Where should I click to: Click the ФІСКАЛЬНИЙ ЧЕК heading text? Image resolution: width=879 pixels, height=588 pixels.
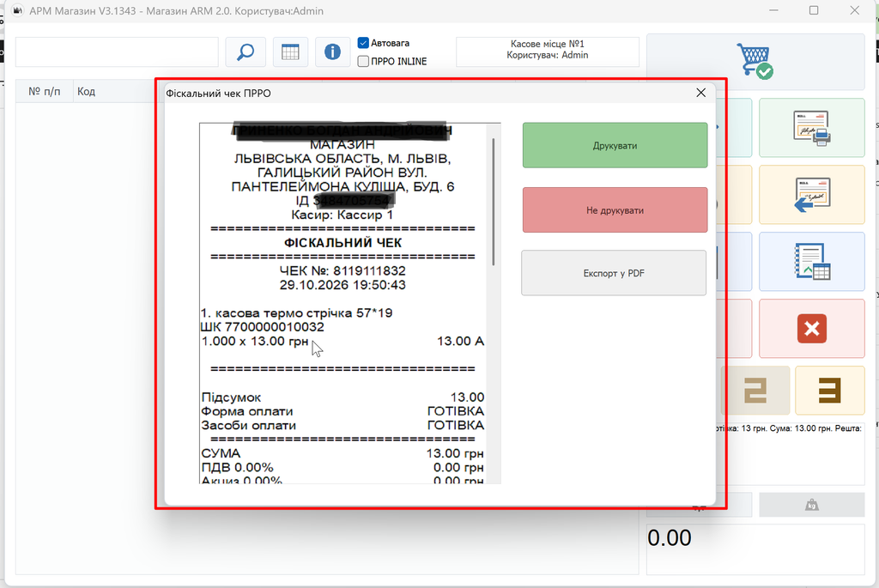(343, 243)
